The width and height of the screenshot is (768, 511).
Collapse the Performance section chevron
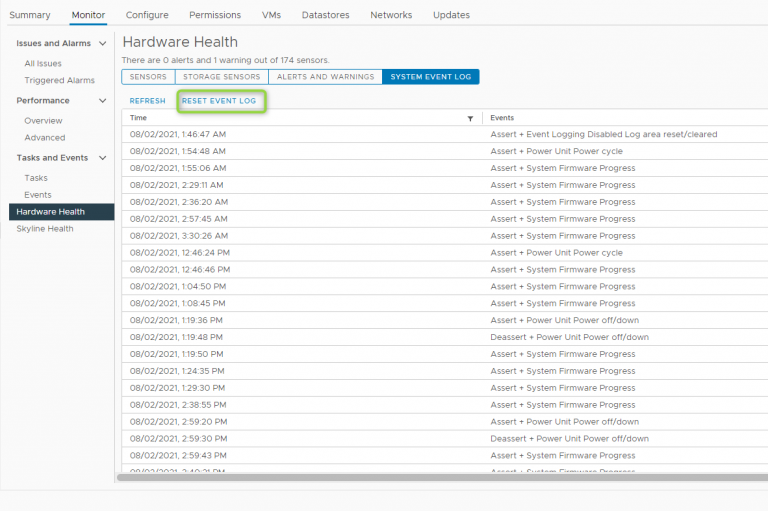102,101
